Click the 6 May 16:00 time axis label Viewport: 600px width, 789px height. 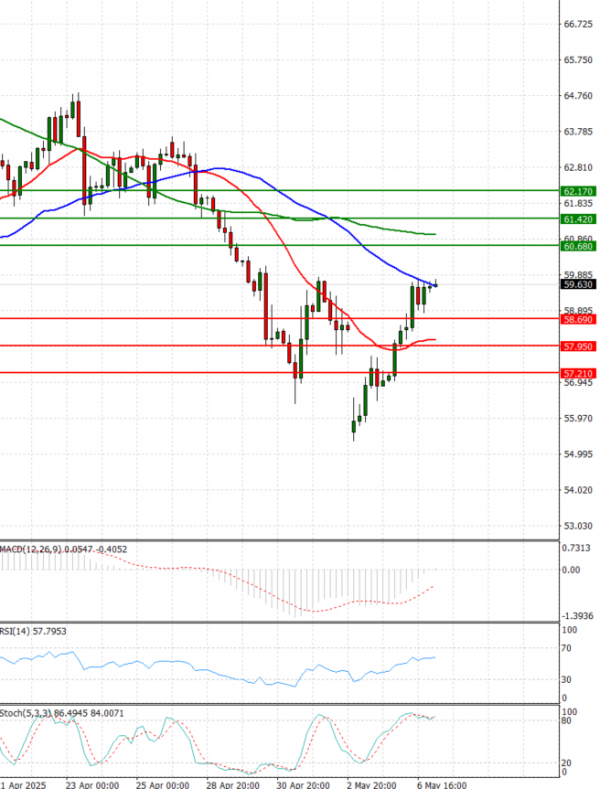tap(441, 784)
